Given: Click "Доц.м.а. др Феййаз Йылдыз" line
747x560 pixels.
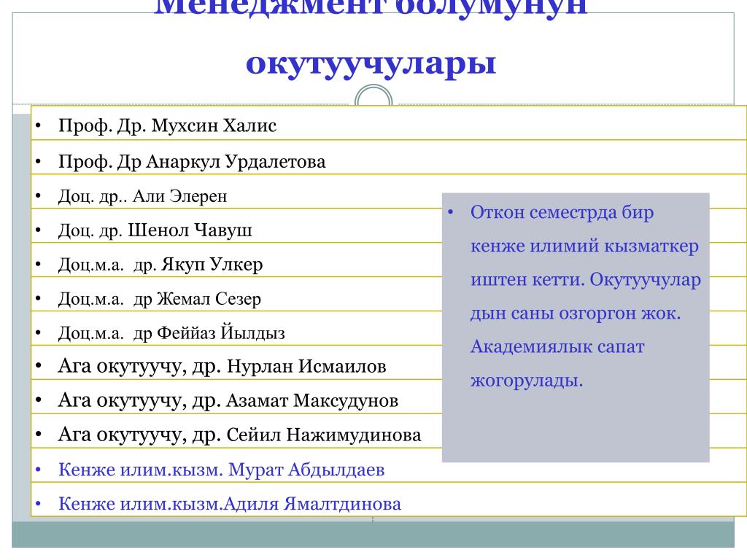Looking at the screenshot, I should pos(171,332).
